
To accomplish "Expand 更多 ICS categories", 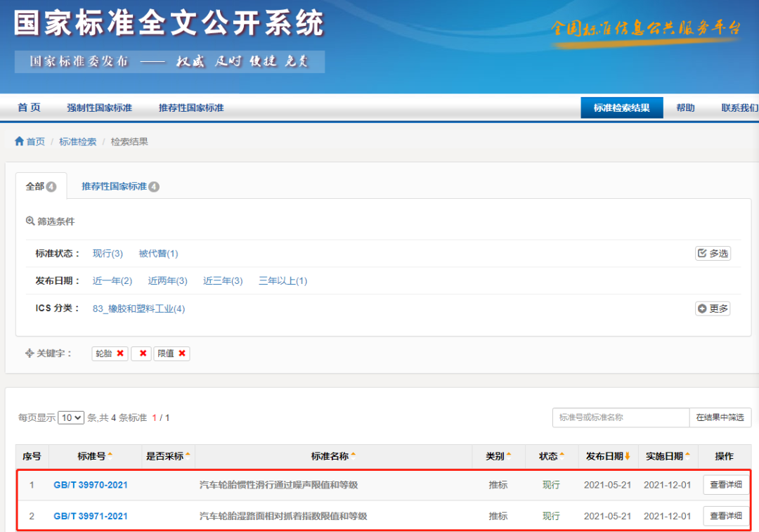I will [713, 309].
